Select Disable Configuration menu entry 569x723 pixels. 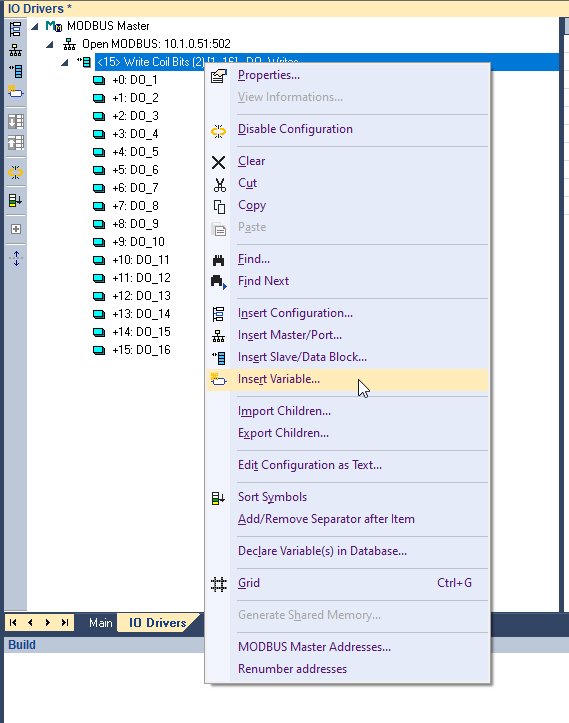[x=295, y=129]
